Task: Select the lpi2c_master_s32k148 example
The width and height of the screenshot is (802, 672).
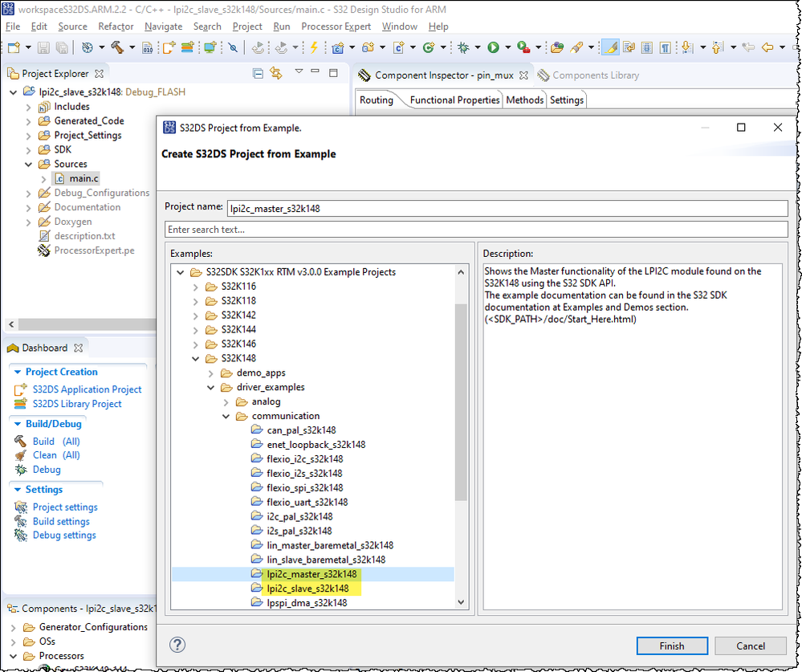Action: 311,573
